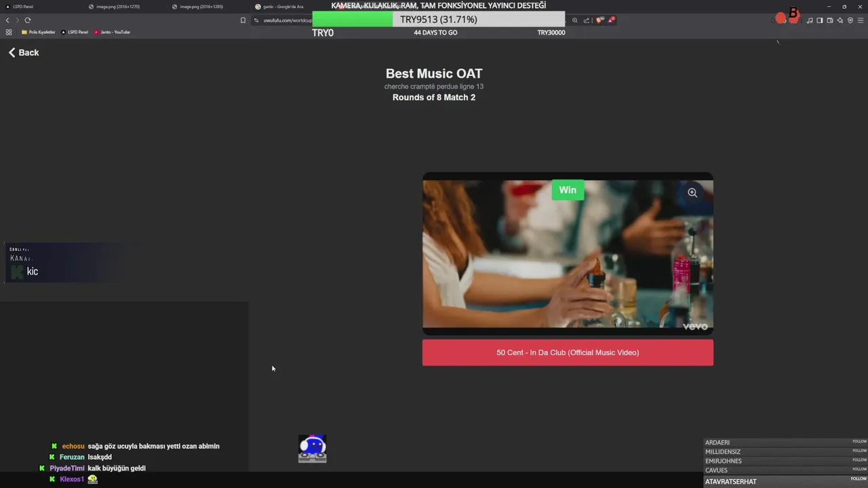Go back using the Back chevron link
This screenshot has height=488, width=868.
(24, 52)
